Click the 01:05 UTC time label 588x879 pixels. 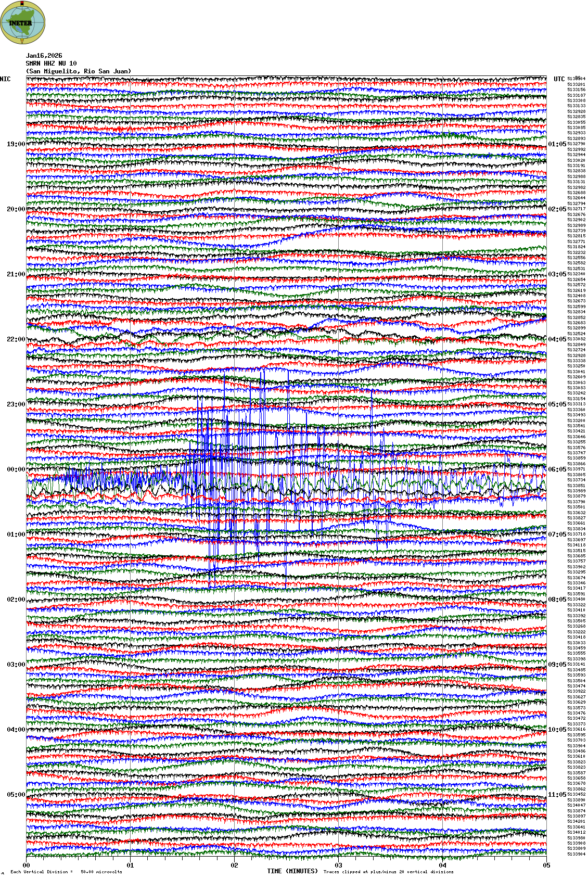(557, 144)
